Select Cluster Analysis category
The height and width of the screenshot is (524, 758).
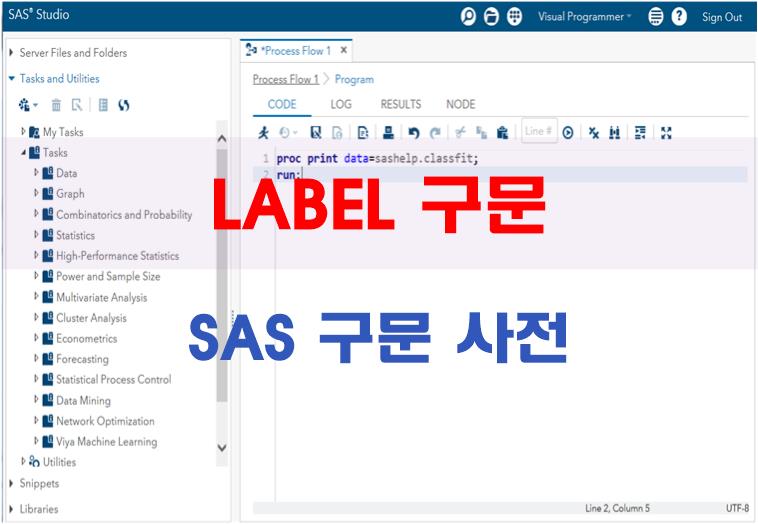[x=91, y=318]
